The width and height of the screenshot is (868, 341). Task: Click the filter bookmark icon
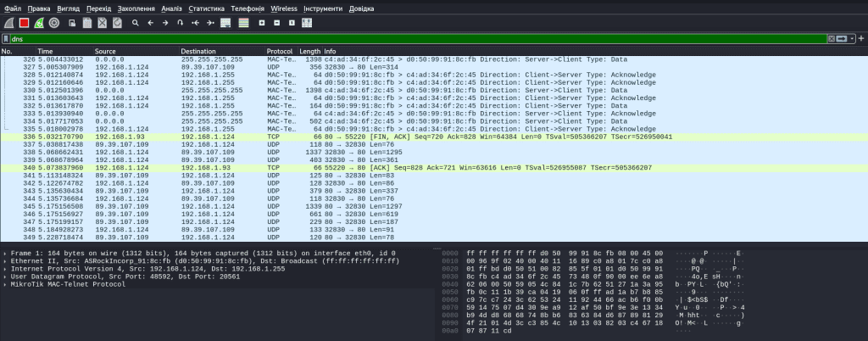tap(6, 39)
